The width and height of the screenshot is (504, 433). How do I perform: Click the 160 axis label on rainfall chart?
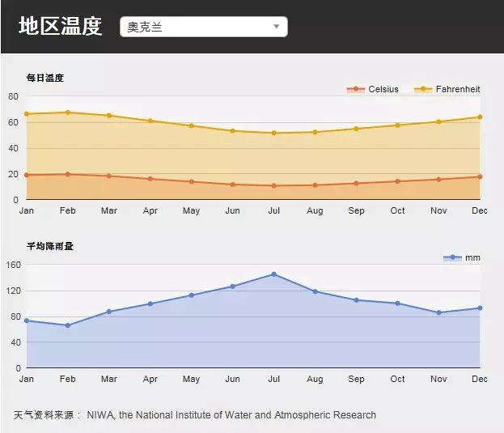click(x=13, y=265)
